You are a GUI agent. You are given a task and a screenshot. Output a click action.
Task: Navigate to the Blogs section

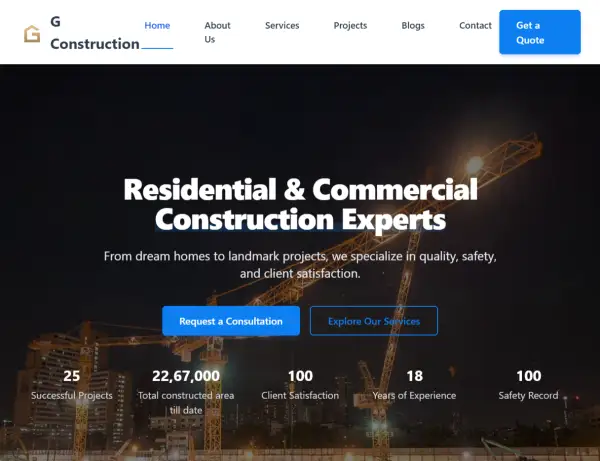(x=413, y=25)
